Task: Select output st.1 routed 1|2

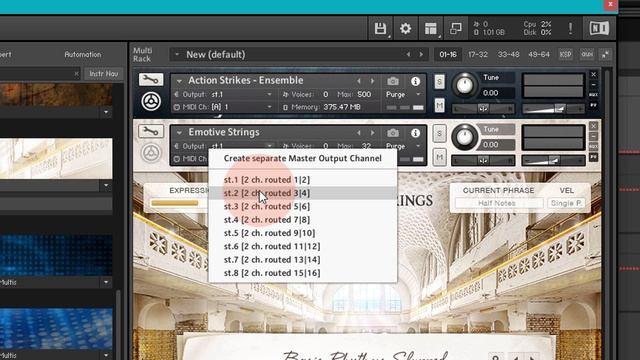Action: (303, 180)
